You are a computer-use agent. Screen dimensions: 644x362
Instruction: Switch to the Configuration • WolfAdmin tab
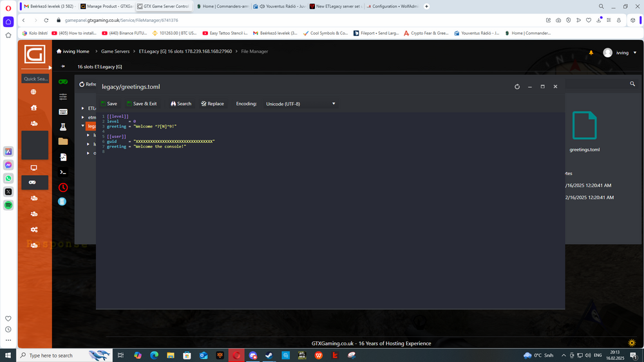point(393,6)
